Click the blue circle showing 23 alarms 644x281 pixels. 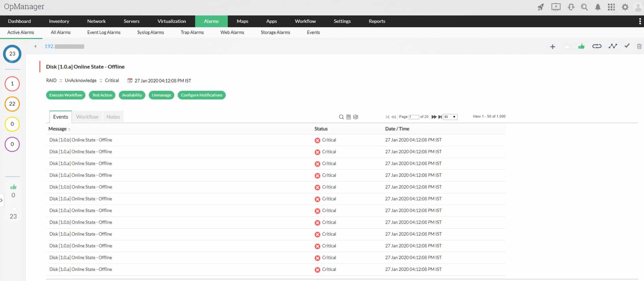point(12,54)
